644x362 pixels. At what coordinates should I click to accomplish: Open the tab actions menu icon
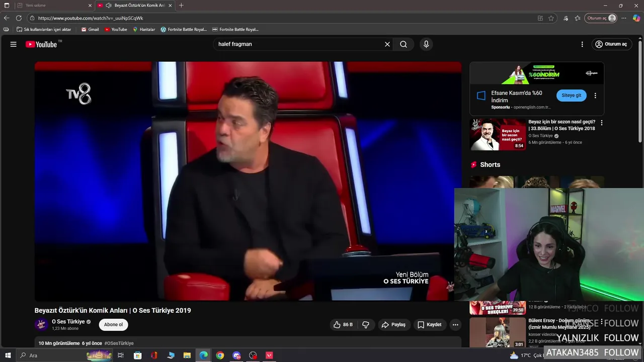(x=7, y=6)
